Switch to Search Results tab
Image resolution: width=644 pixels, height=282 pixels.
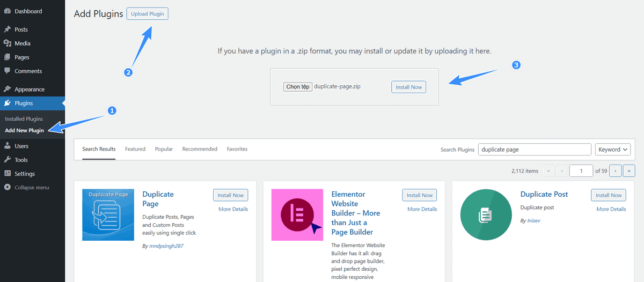click(99, 149)
